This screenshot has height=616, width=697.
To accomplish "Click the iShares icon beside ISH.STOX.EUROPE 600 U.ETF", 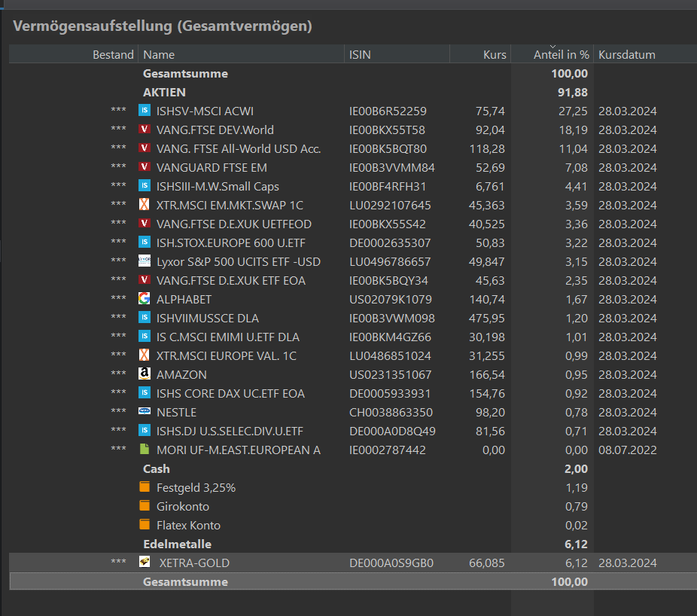I will coord(145,242).
